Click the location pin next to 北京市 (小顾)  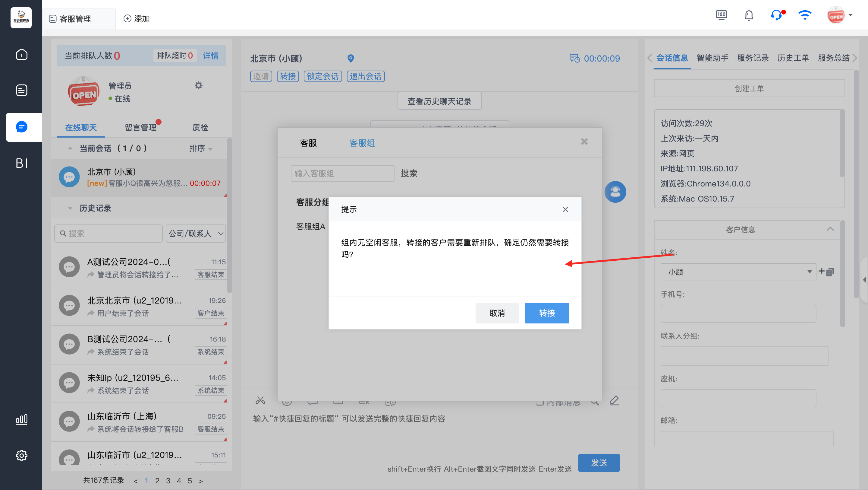351,59
